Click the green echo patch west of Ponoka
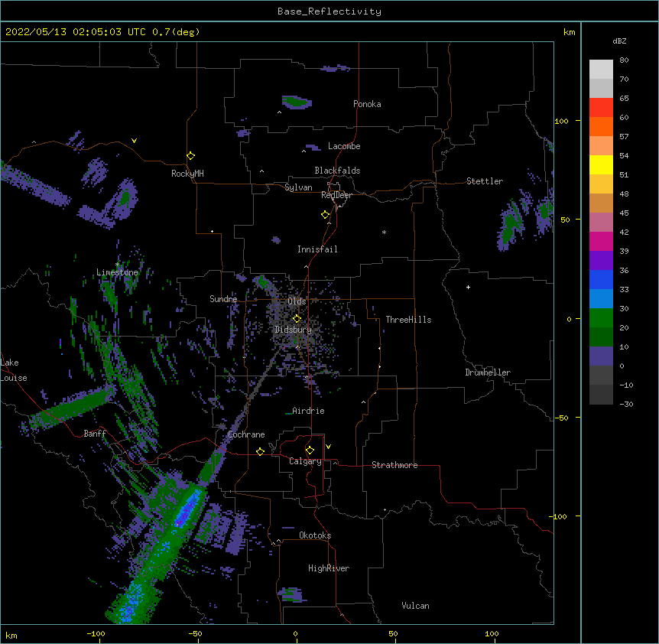Image resolution: width=659 pixels, height=644 pixels. (297, 102)
